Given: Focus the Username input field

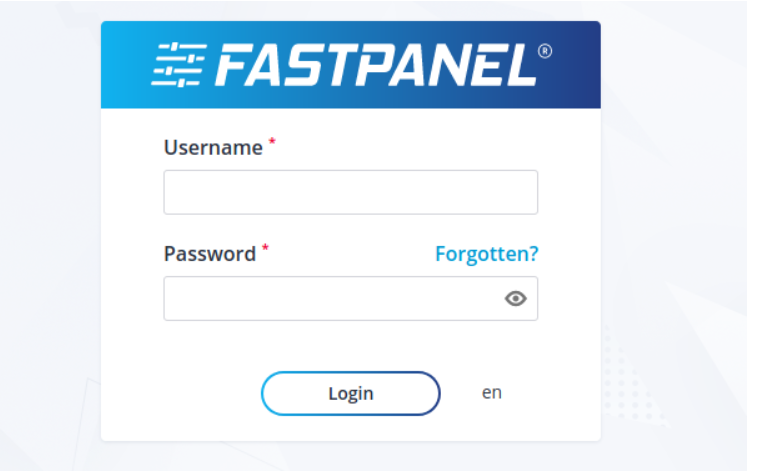Looking at the screenshot, I should pos(350,192).
